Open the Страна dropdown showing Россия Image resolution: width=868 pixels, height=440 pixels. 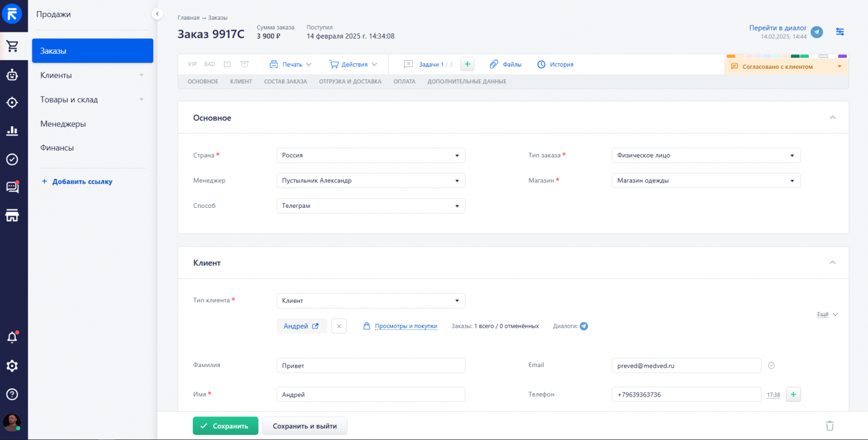click(x=370, y=155)
